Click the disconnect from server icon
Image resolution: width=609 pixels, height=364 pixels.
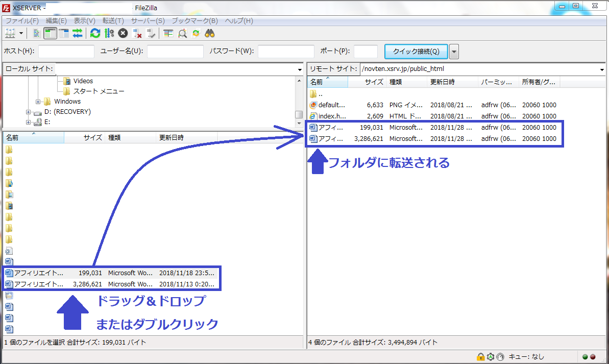click(137, 34)
